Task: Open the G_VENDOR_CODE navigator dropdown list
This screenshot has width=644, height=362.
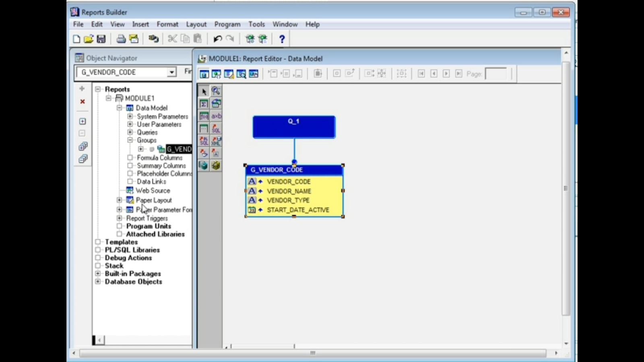Action: pyautogui.click(x=172, y=72)
